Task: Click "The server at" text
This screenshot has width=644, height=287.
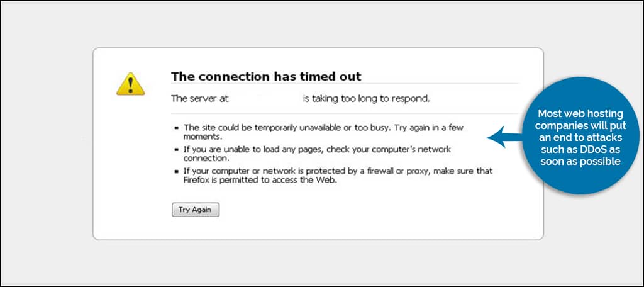Action: (x=199, y=99)
